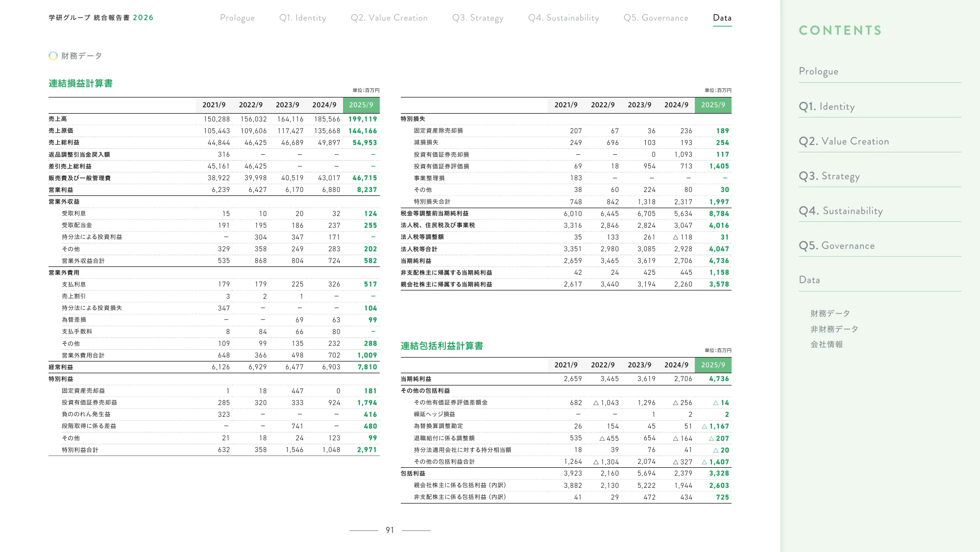Click the 負ののれん発生益 row label
Viewport: 980px width, 552px height.
click(x=86, y=414)
